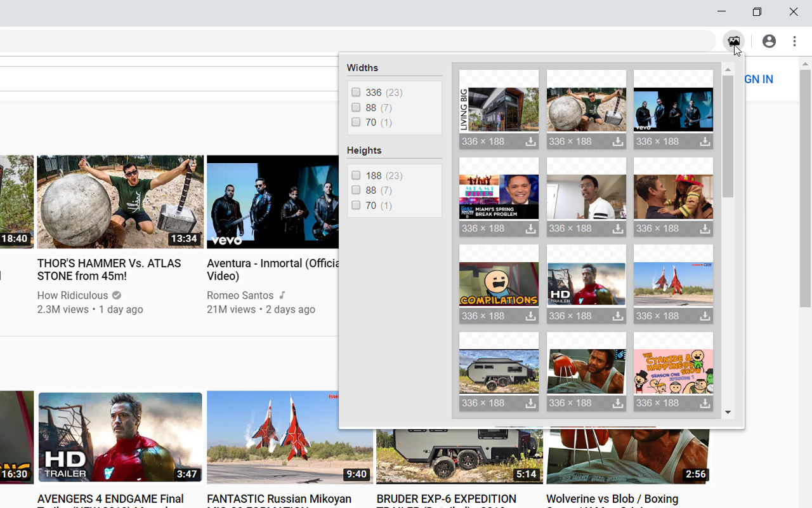Play the Aventura video thumbnail on YouTube page
Screen dimensions: 812x508
tap(273, 202)
